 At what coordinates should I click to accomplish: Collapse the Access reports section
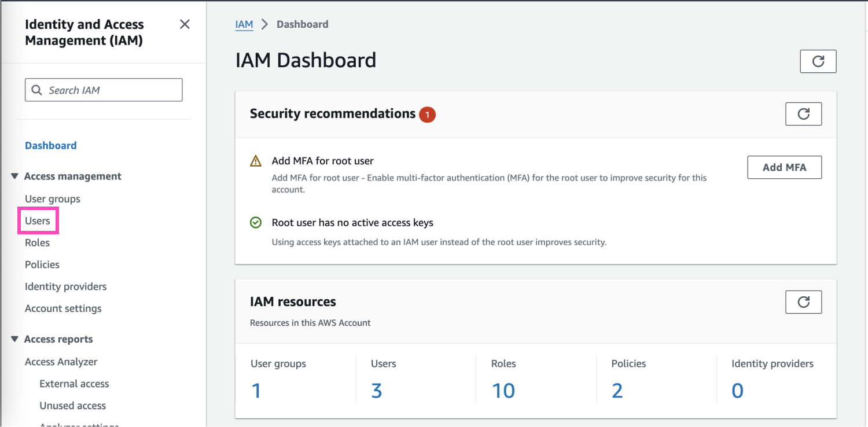(14, 338)
